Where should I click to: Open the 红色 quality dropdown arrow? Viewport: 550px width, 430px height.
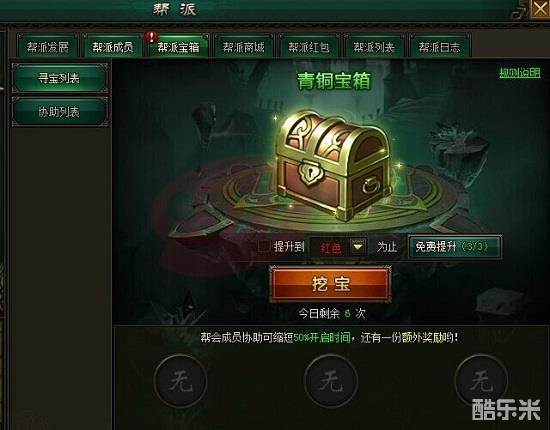pyautogui.click(x=358, y=247)
